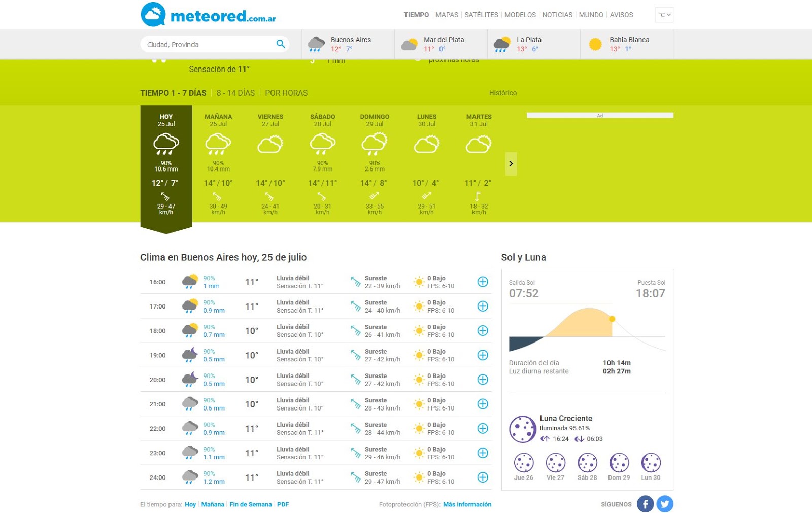The image size is (812, 513).
Task: Open the Twitter follow icon
Action: (x=665, y=504)
